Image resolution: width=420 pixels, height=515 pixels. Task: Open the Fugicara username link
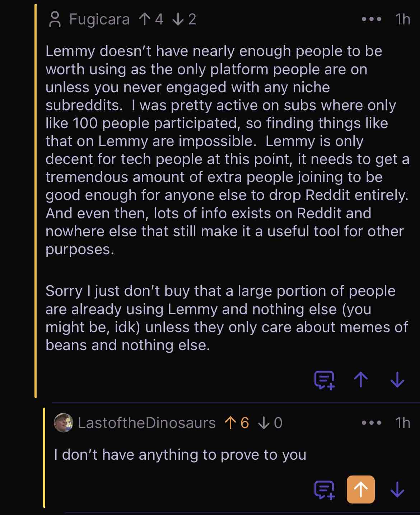(x=99, y=19)
